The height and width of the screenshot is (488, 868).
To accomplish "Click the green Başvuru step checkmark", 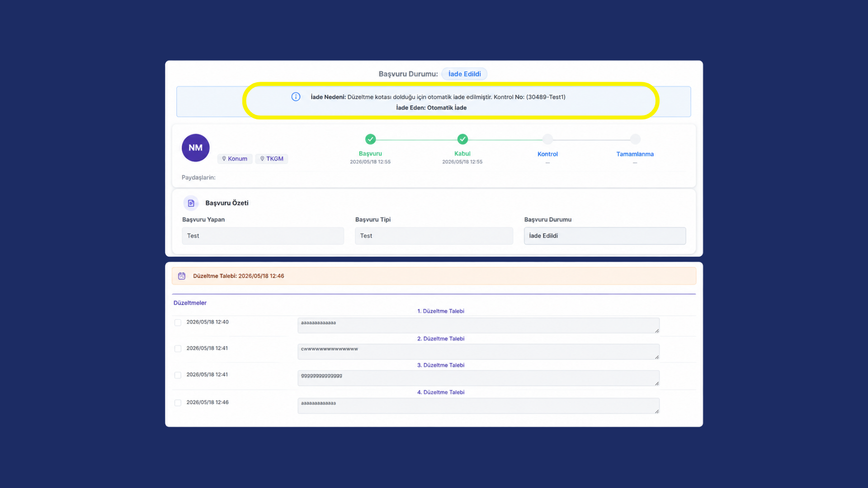I will pos(370,139).
